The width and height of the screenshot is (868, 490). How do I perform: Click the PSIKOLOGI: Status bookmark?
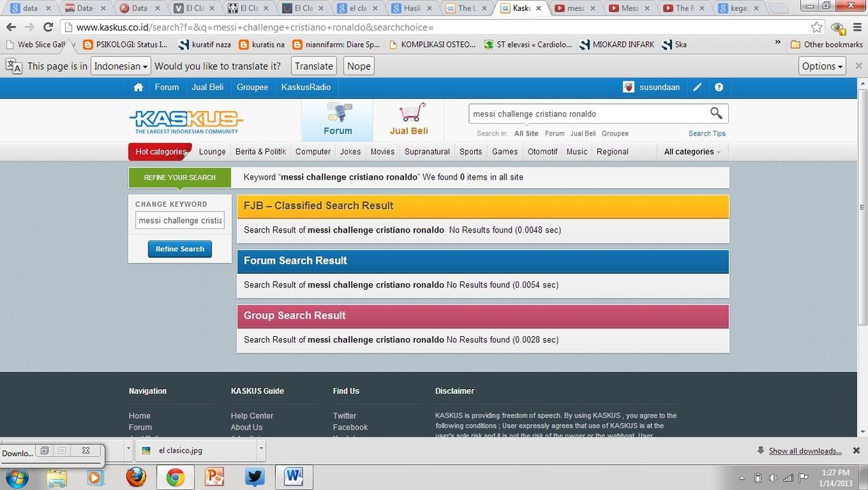pyautogui.click(x=126, y=45)
